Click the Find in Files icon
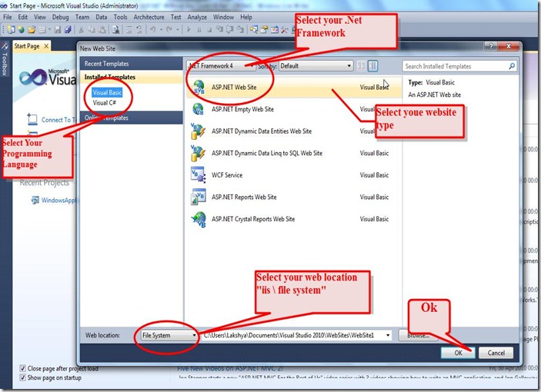 coord(116,30)
